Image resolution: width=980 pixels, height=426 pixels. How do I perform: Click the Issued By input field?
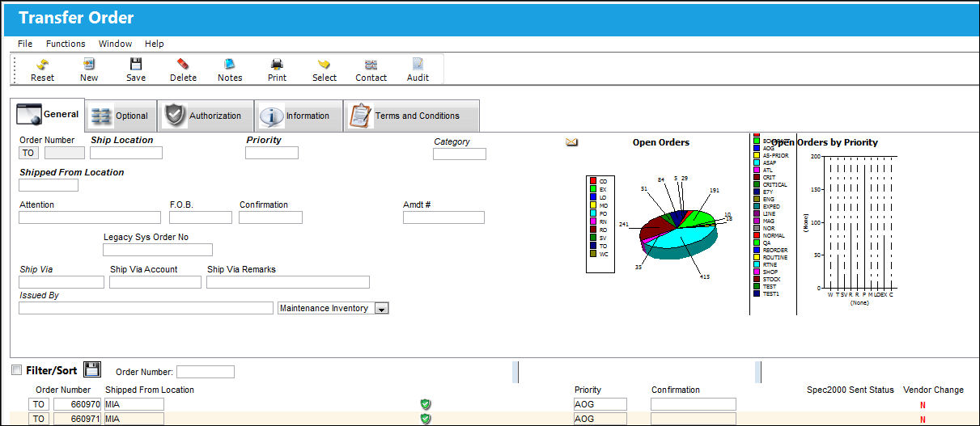point(146,308)
